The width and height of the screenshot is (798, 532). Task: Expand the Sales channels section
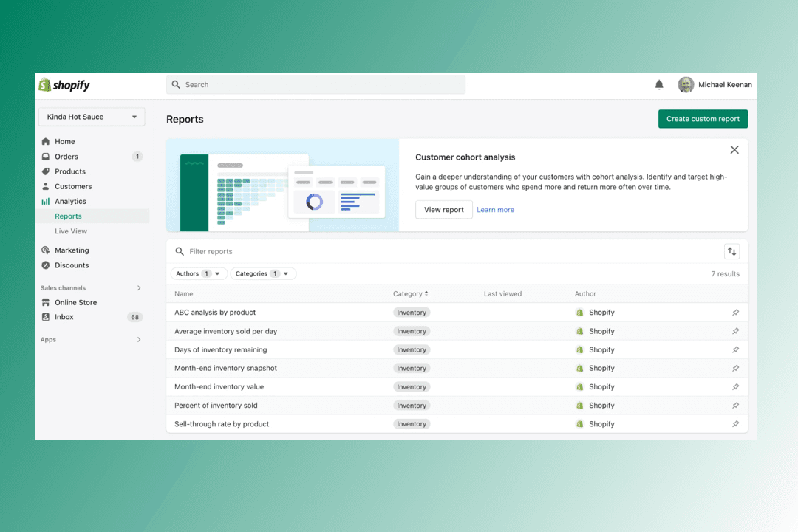point(139,288)
